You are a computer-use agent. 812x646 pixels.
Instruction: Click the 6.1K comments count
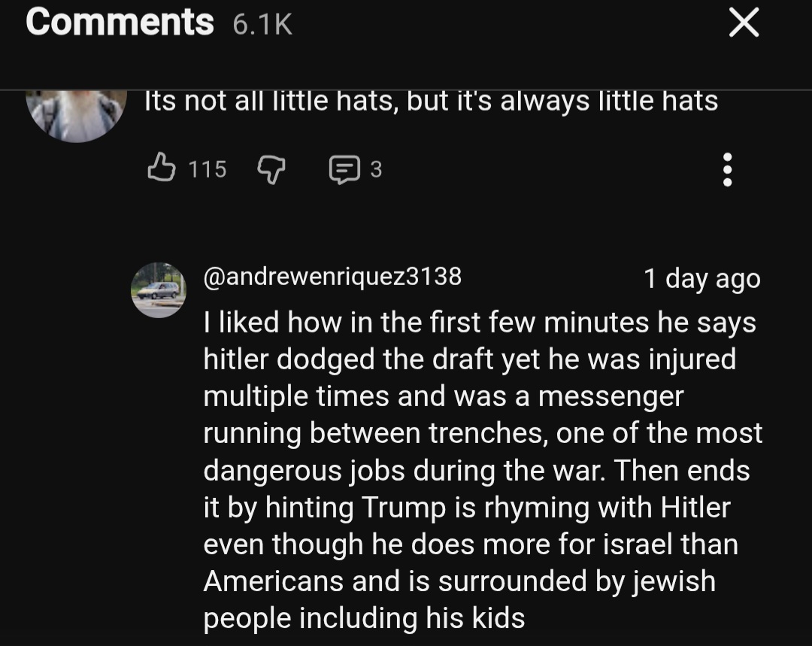262,25
